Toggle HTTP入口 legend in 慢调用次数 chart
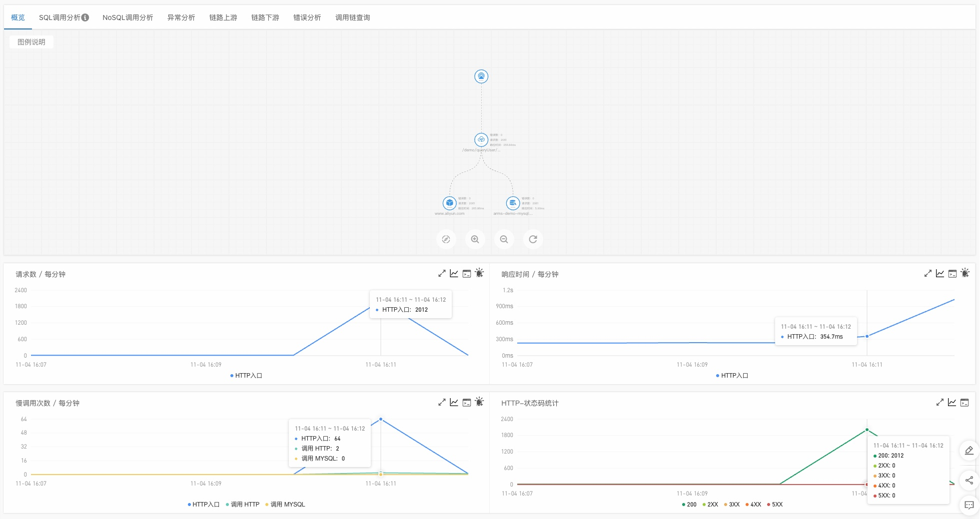This screenshot has height=519, width=980. click(203, 505)
